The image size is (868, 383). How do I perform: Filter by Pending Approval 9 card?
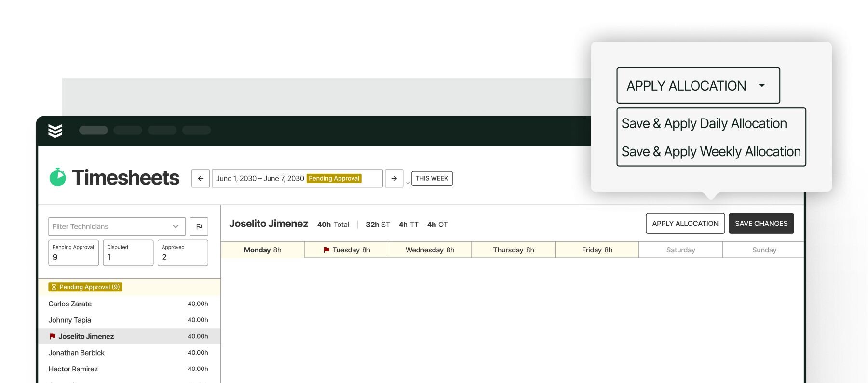(x=73, y=253)
